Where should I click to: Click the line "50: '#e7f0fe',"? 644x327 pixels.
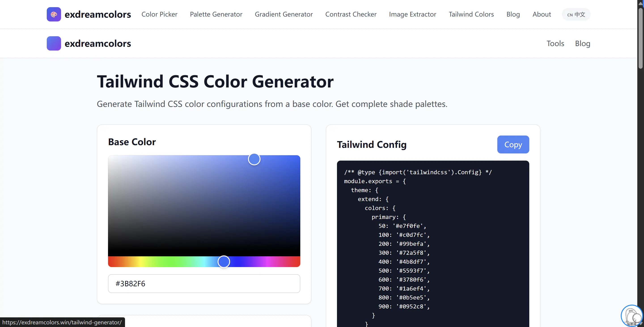click(402, 226)
